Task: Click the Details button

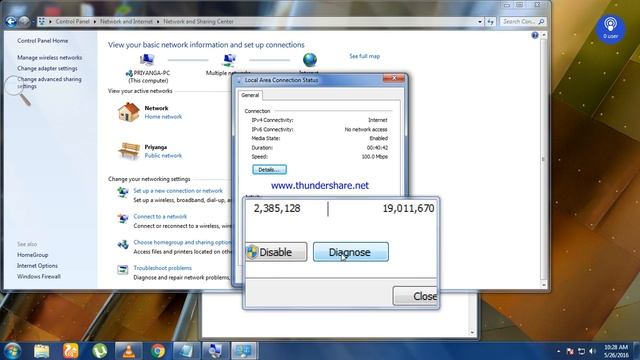Action: pyautogui.click(x=269, y=169)
